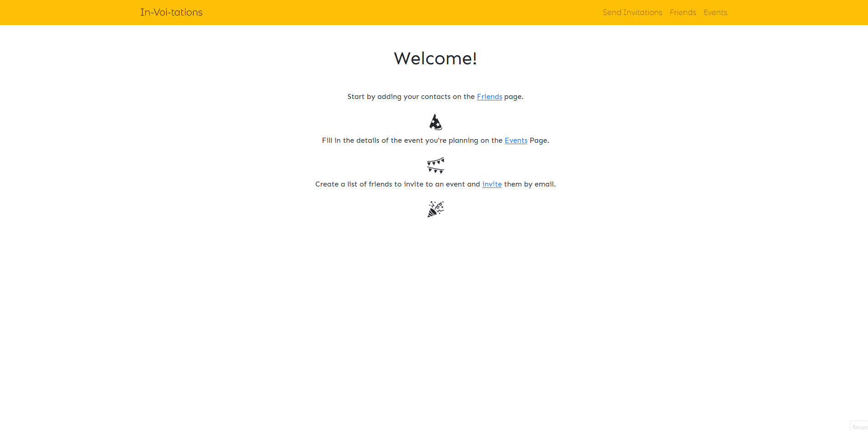Open the In-Voi-tations home brand link
Image resolution: width=868 pixels, height=431 pixels.
(171, 12)
